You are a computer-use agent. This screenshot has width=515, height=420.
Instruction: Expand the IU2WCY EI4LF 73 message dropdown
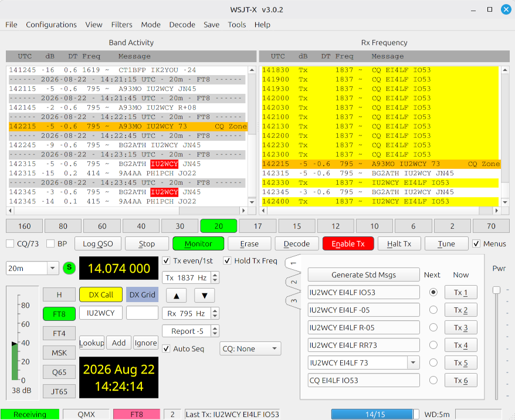coord(413,363)
